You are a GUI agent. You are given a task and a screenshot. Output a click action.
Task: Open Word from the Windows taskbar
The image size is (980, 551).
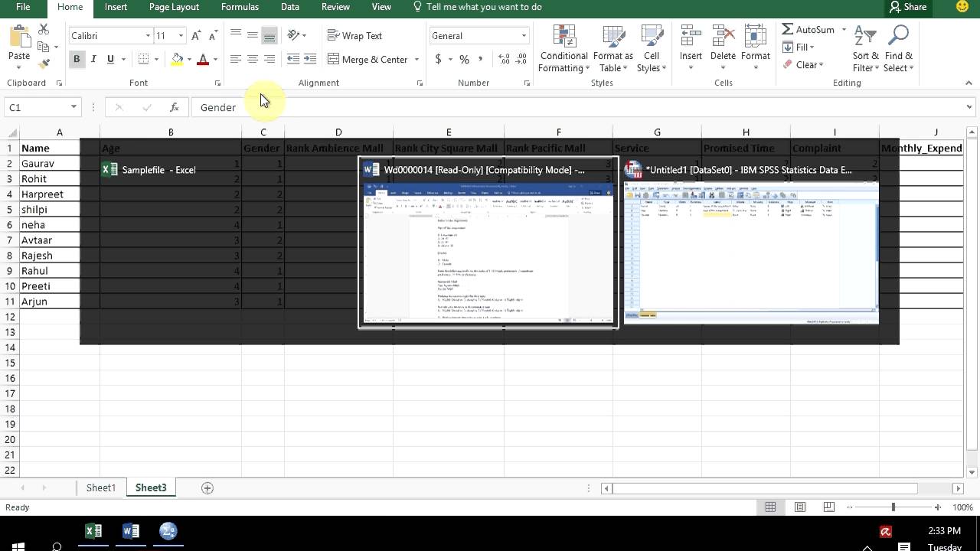tap(131, 531)
